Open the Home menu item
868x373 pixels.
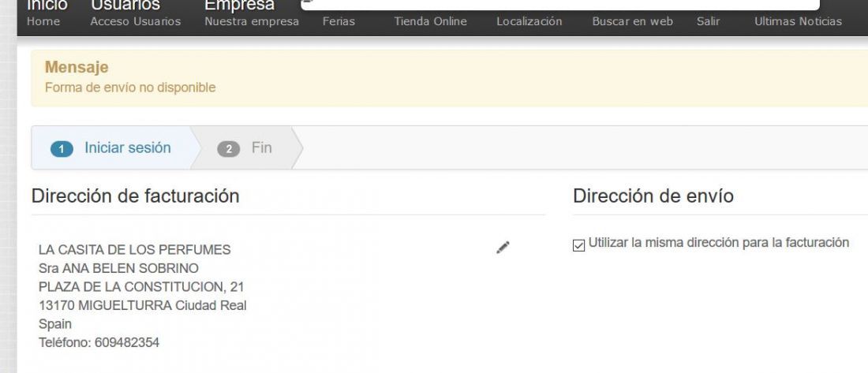[x=43, y=21]
